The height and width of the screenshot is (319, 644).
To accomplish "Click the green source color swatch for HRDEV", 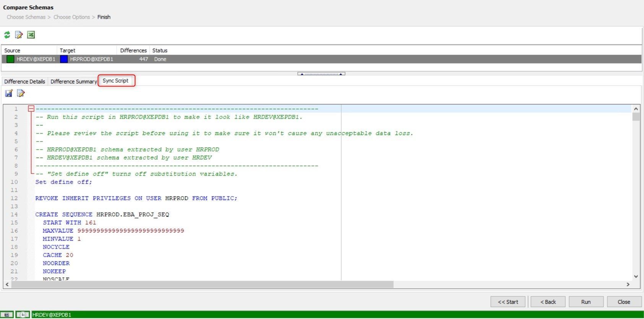I will tap(10, 59).
